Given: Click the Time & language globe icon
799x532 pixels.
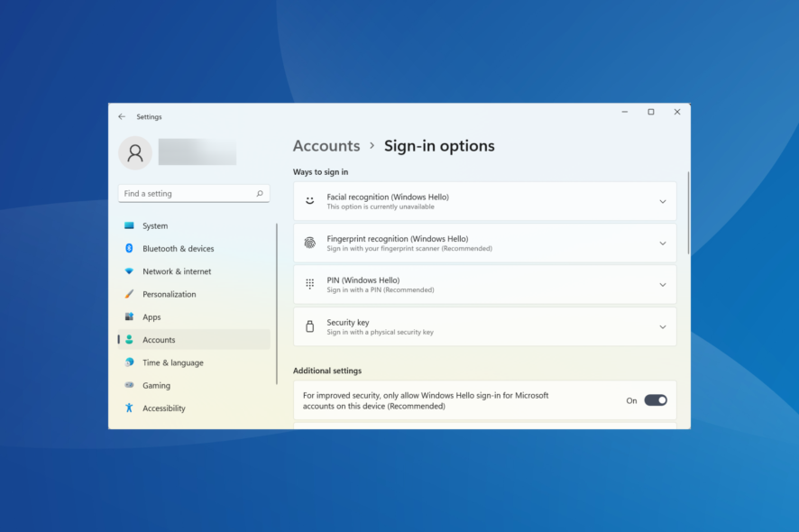Looking at the screenshot, I should (x=130, y=362).
